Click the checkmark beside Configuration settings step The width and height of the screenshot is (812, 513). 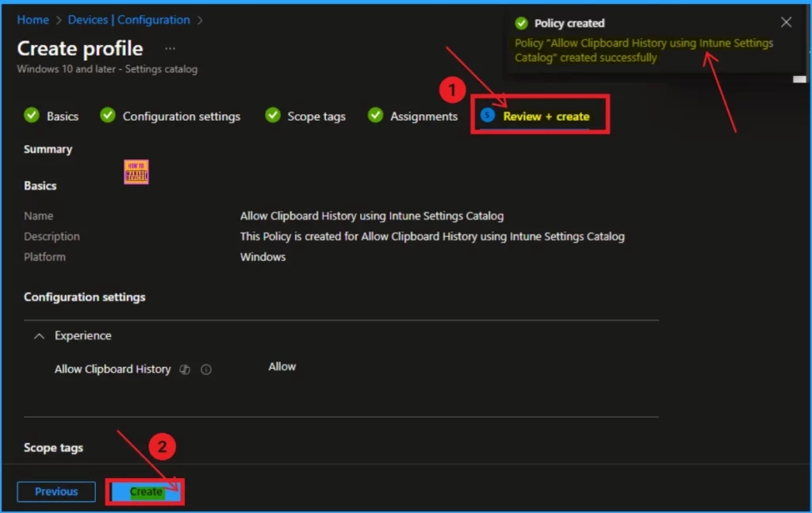coord(108,115)
